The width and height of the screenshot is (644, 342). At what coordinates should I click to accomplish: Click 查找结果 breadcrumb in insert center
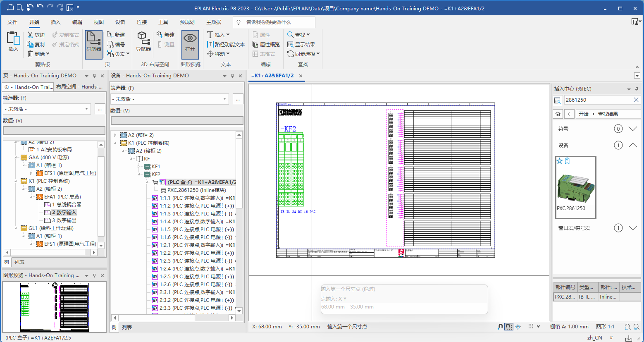pos(608,114)
